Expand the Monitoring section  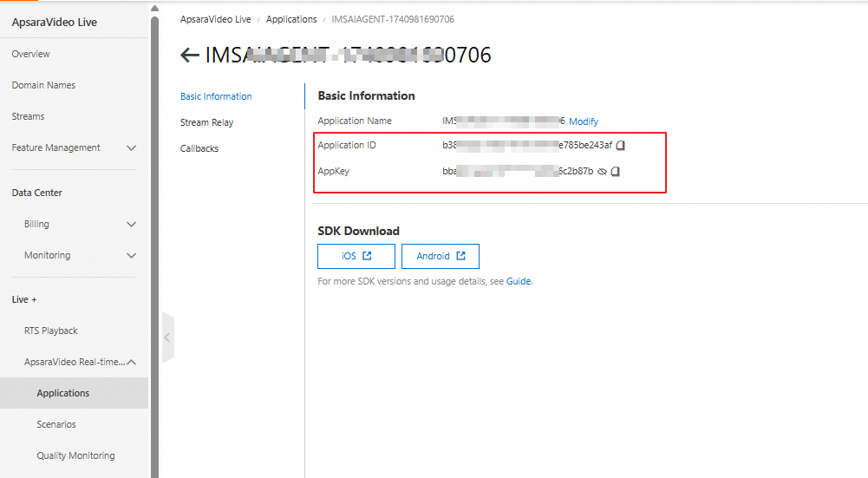[131, 255]
